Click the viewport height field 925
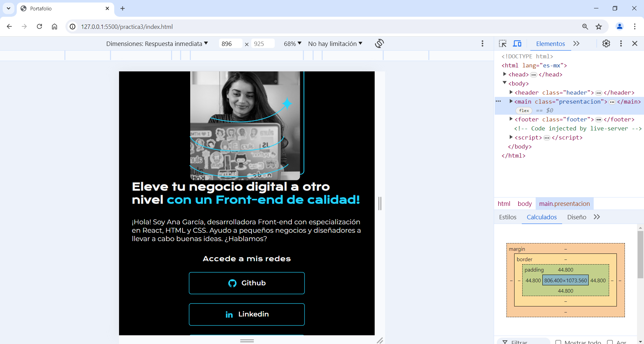Image resolution: width=644 pixels, height=344 pixels. pyautogui.click(x=263, y=44)
